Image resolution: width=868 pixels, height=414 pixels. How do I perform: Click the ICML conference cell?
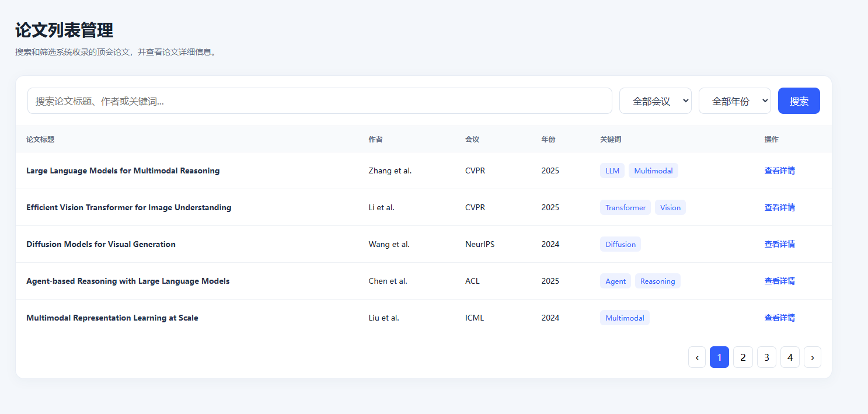coord(475,318)
